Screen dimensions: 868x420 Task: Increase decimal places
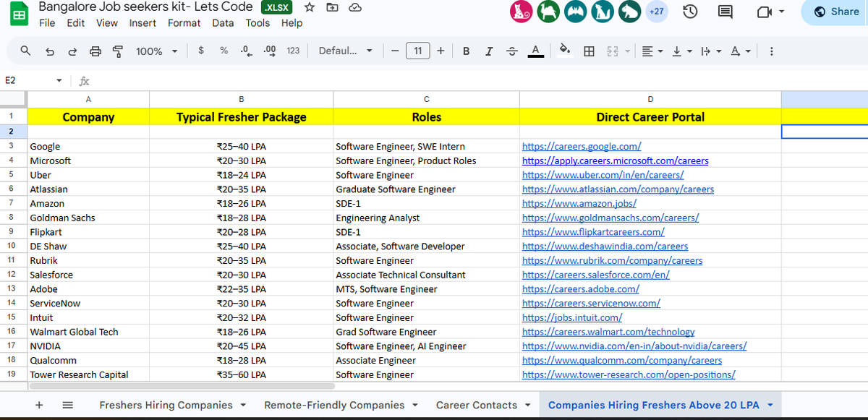tap(271, 51)
